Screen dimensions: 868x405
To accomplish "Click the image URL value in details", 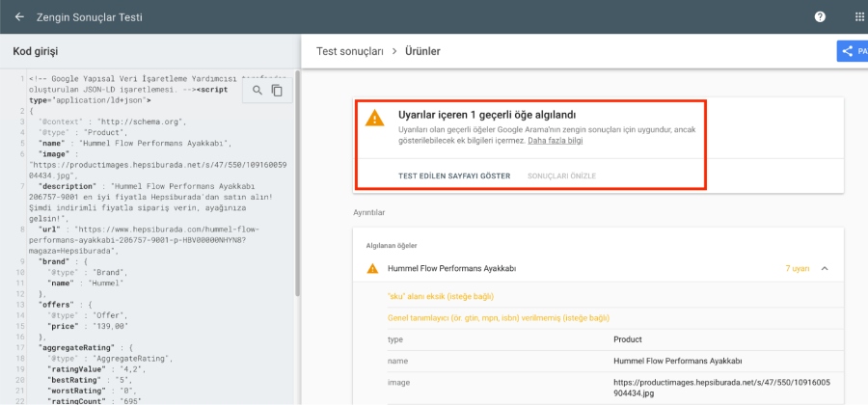I will coord(722,388).
